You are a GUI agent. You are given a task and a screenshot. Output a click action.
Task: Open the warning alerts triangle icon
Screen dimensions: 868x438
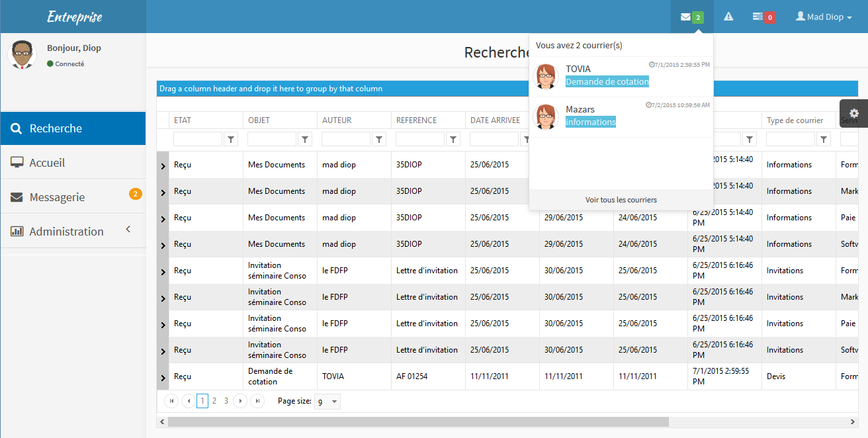[x=728, y=17]
